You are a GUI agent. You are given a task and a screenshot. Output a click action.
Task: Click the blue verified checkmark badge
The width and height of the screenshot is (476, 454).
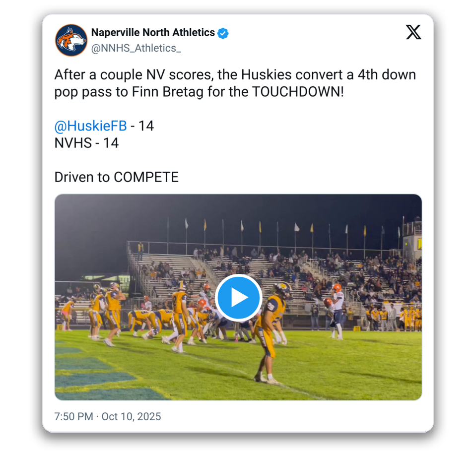click(x=223, y=33)
